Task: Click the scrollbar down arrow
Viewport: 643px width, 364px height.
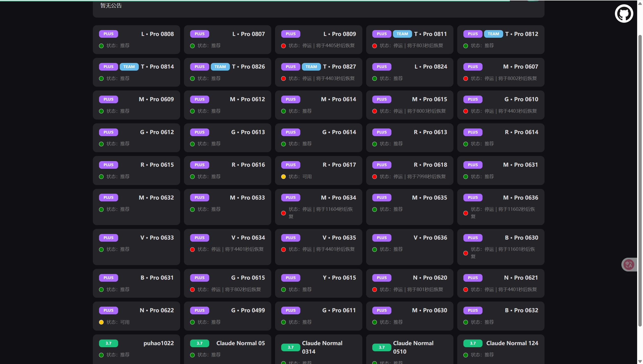Action: pyautogui.click(x=640, y=361)
